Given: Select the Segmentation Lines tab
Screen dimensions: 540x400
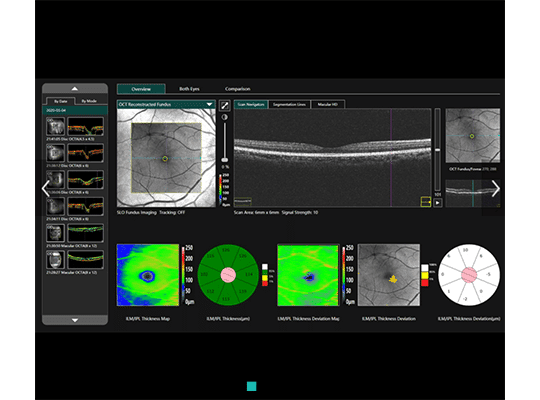Looking at the screenshot, I should (289, 104).
